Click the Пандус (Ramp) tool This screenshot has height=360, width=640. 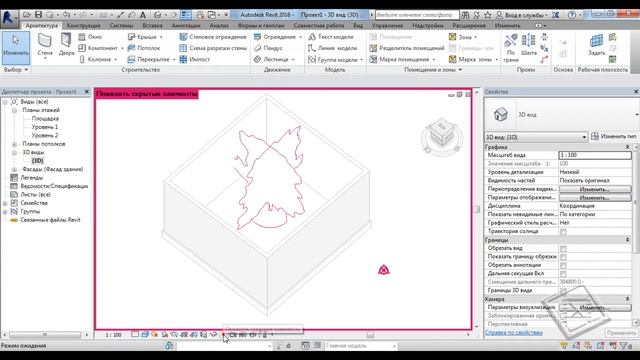click(268, 48)
